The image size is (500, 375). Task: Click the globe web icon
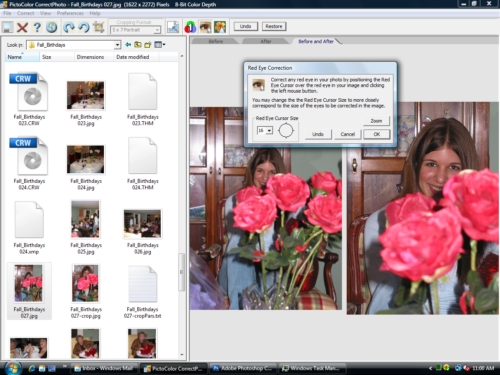pos(52,27)
